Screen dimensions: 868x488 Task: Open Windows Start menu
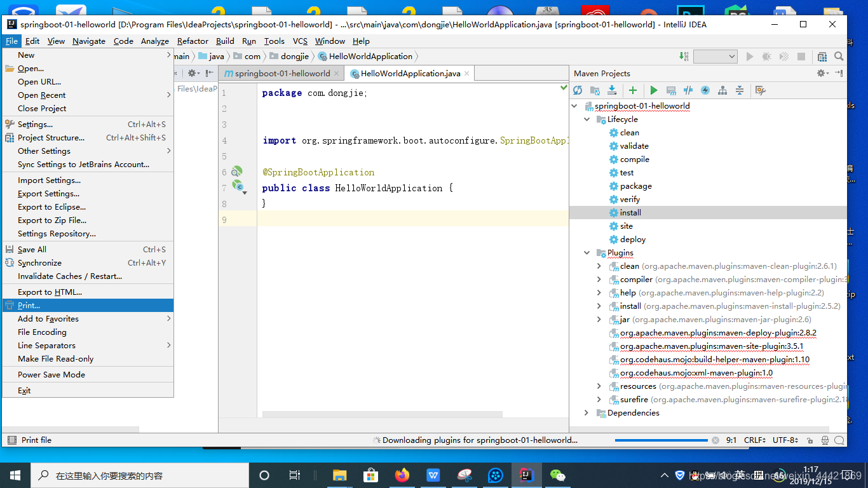coord(15,475)
